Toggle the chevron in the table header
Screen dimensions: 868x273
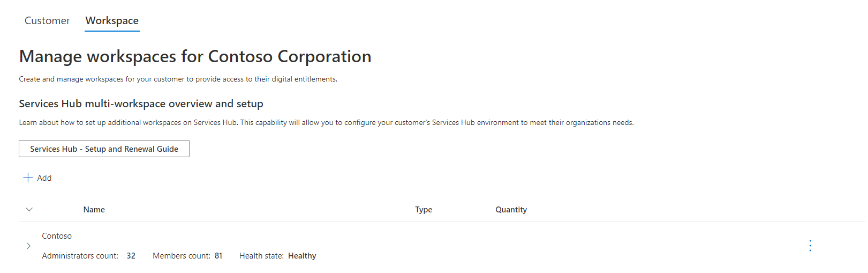tap(29, 210)
